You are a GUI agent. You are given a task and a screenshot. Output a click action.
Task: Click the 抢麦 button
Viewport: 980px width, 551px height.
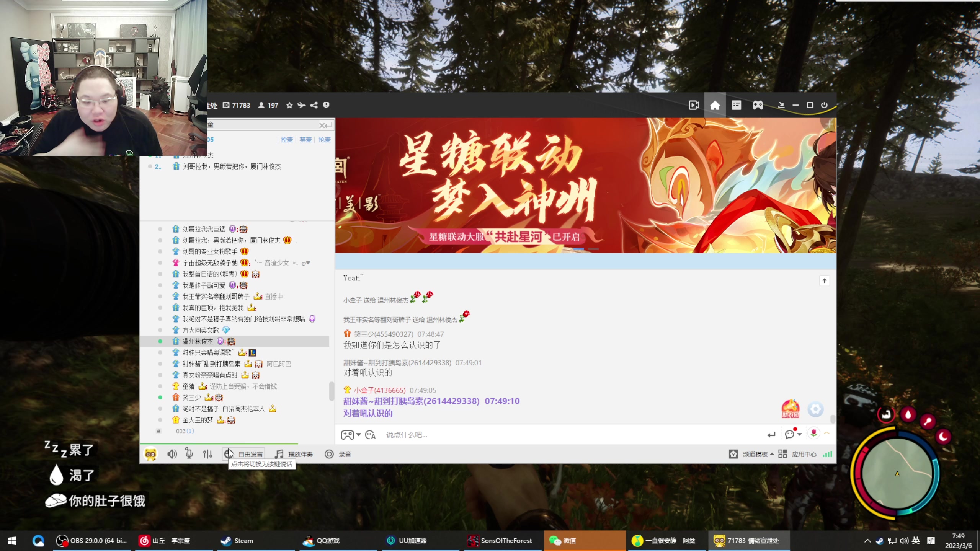click(x=325, y=139)
